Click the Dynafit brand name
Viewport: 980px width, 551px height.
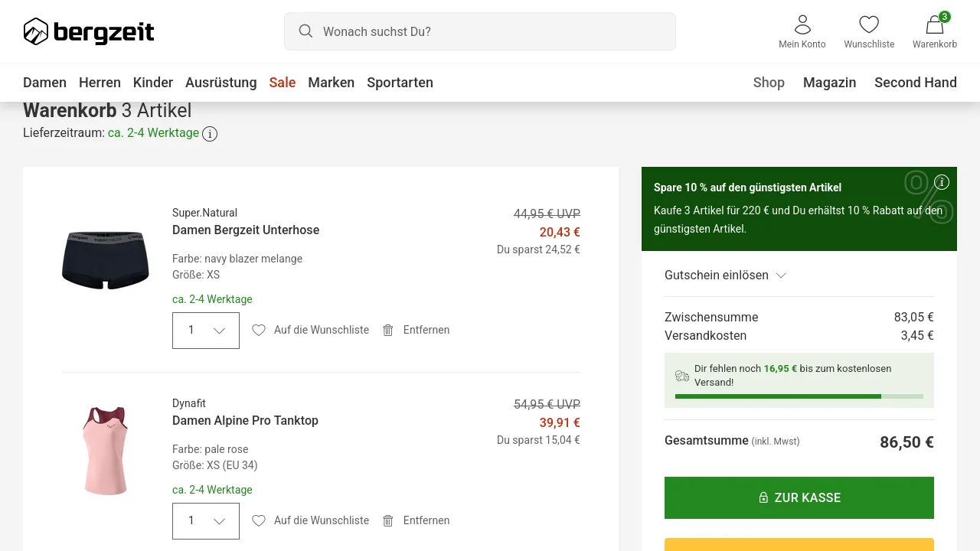[x=189, y=403]
